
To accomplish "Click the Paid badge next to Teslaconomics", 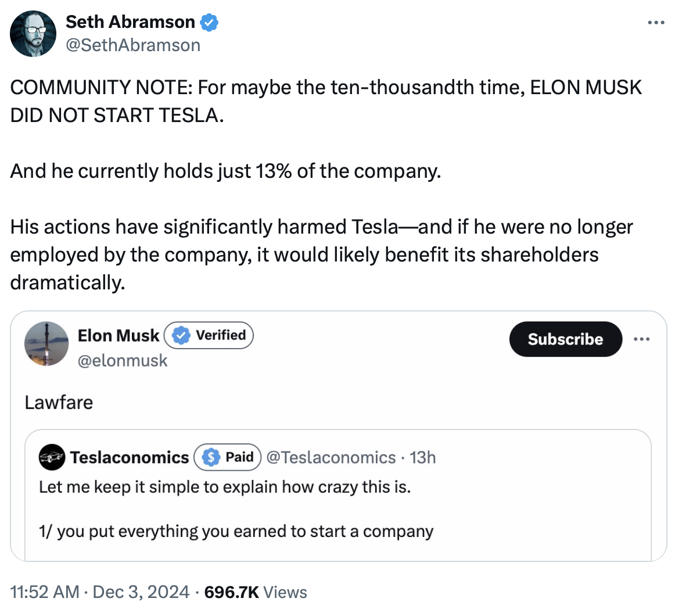I will (228, 457).
